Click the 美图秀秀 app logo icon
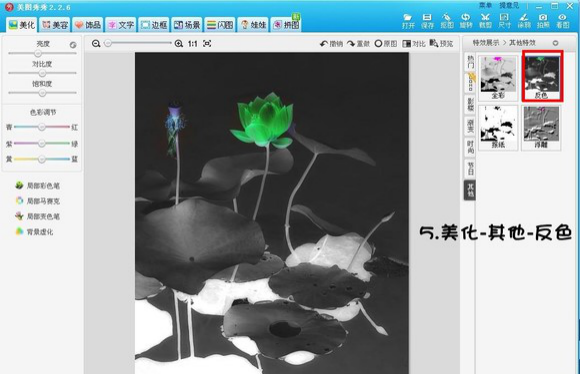Image resolution: width=581 pixels, height=375 pixels. (x=8, y=7)
